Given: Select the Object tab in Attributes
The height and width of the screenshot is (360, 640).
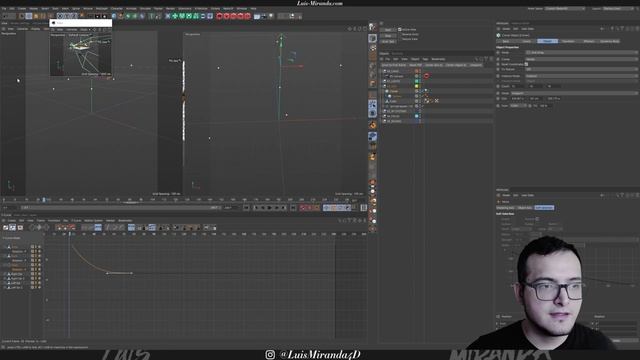Looking at the screenshot, I should pyautogui.click(x=547, y=41).
